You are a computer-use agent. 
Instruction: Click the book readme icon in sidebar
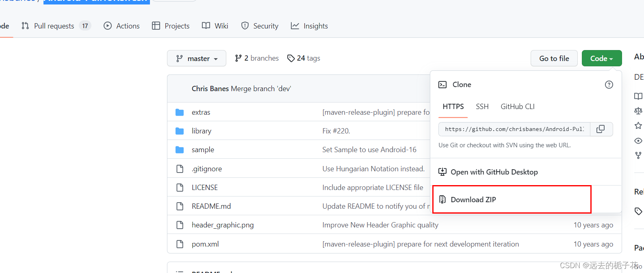[x=638, y=96]
